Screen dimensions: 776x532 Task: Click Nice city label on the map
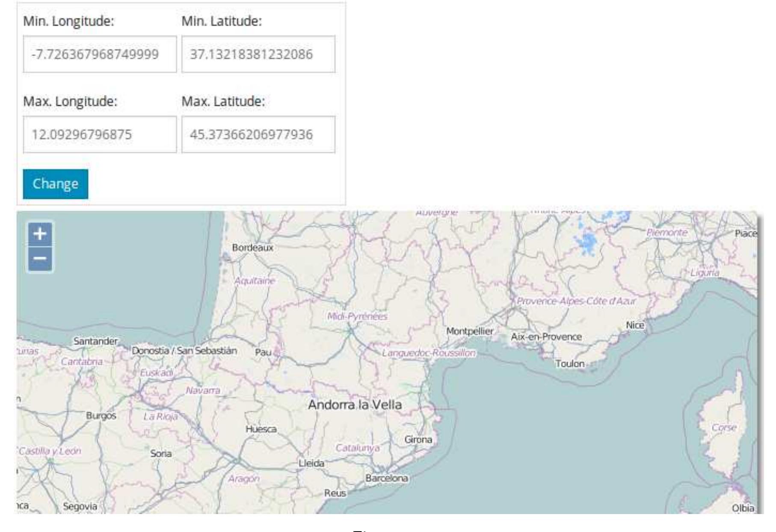[635, 325]
